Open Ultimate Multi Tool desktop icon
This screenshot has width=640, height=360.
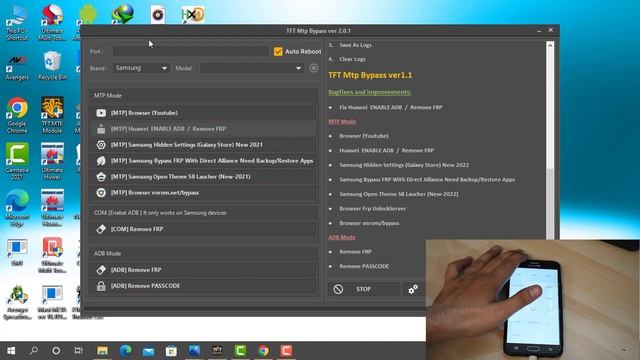coord(52,22)
